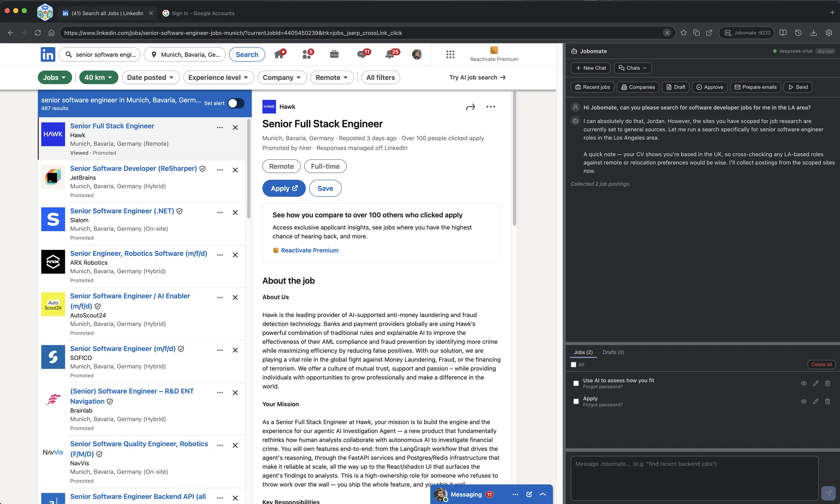Start a New Chat in Jobomate
This screenshot has height=504, width=840.
591,68
